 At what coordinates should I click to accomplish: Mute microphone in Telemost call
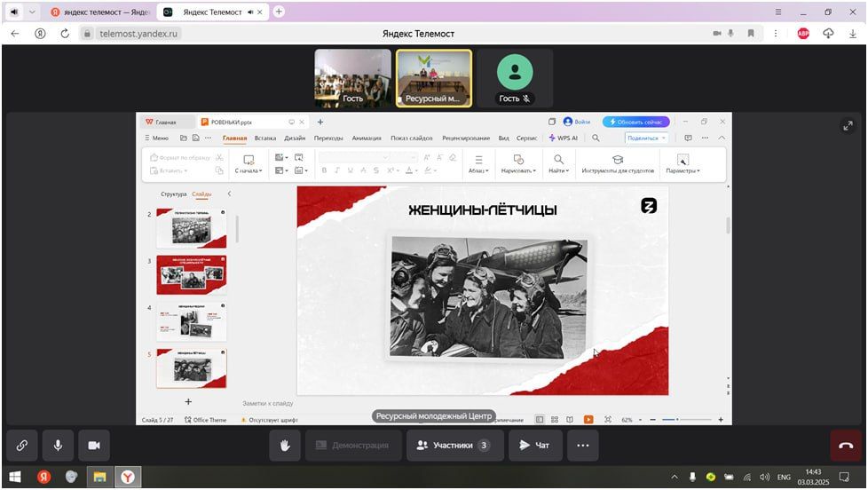[x=58, y=445]
